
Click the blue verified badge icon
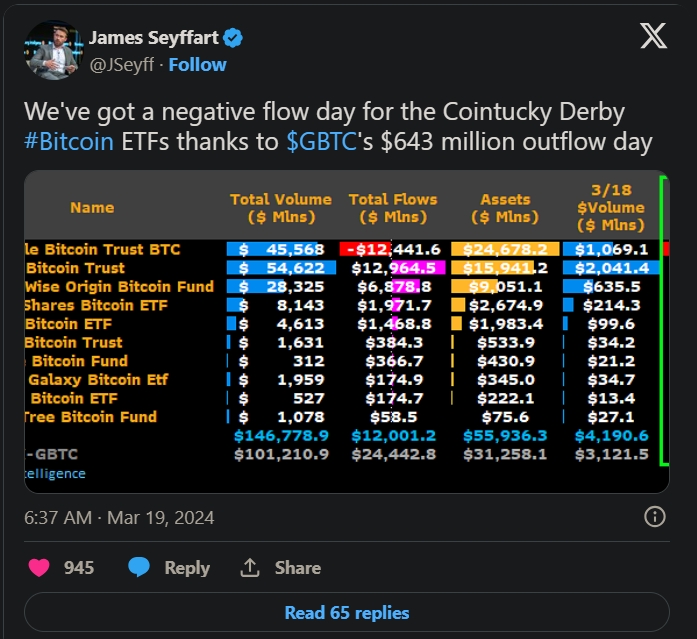point(233,38)
